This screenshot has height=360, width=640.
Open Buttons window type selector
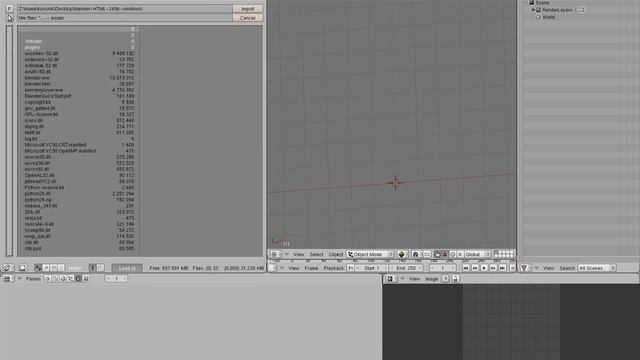pos(8,279)
